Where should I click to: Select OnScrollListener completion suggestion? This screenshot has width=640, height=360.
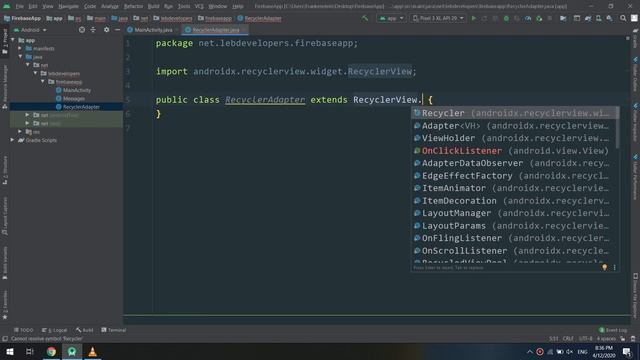[514, 251]
